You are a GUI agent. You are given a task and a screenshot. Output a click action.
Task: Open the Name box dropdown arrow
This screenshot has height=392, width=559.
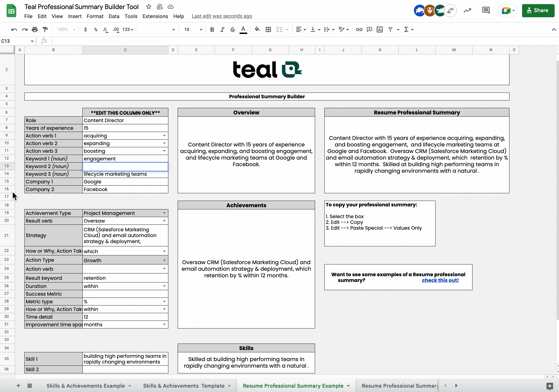pyautogui.click(x=32, y=41)
